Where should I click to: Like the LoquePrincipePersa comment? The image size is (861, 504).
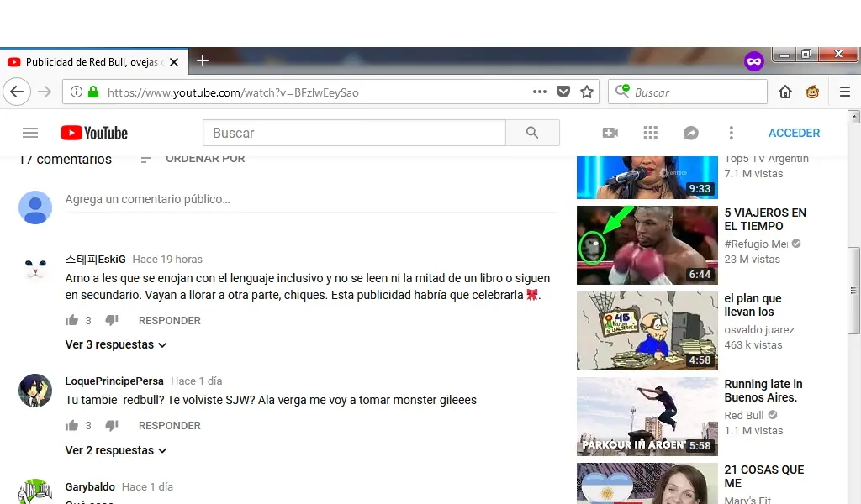[72, 426]
